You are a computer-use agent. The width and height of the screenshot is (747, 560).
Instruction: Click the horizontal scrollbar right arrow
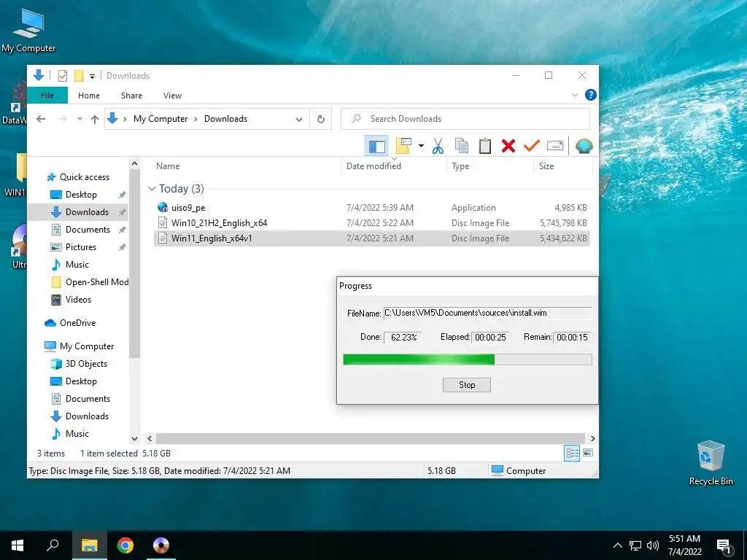pyautogui.click(x=592, y=438)
